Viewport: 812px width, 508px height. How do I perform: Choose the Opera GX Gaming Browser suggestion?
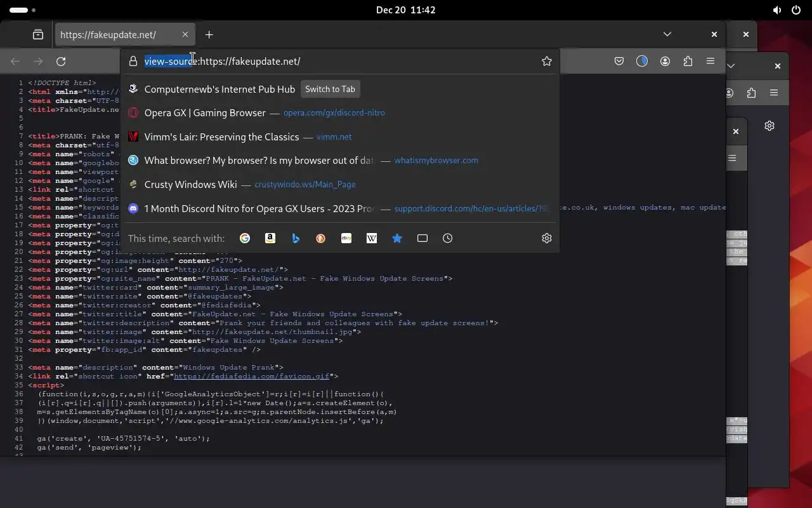point(340,113)
